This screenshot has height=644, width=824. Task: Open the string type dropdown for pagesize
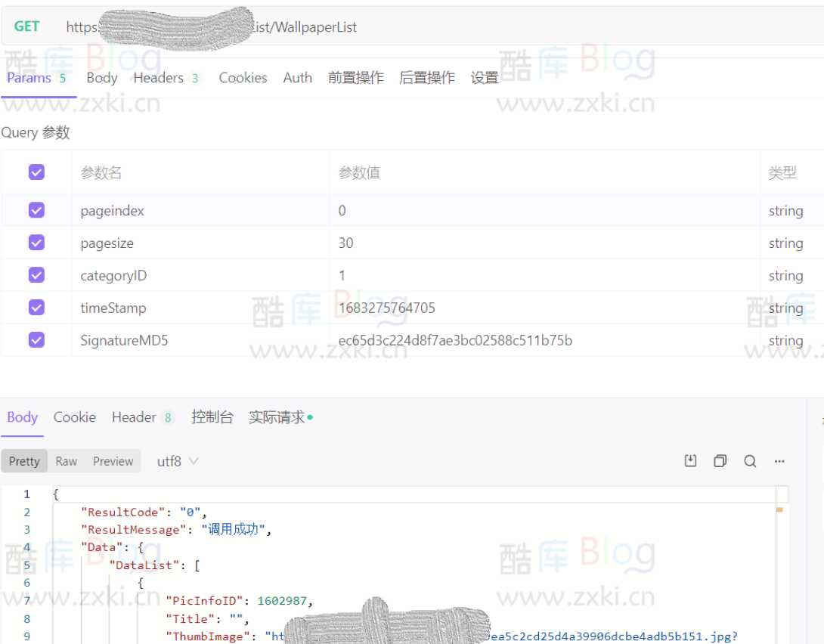point(785,243)
